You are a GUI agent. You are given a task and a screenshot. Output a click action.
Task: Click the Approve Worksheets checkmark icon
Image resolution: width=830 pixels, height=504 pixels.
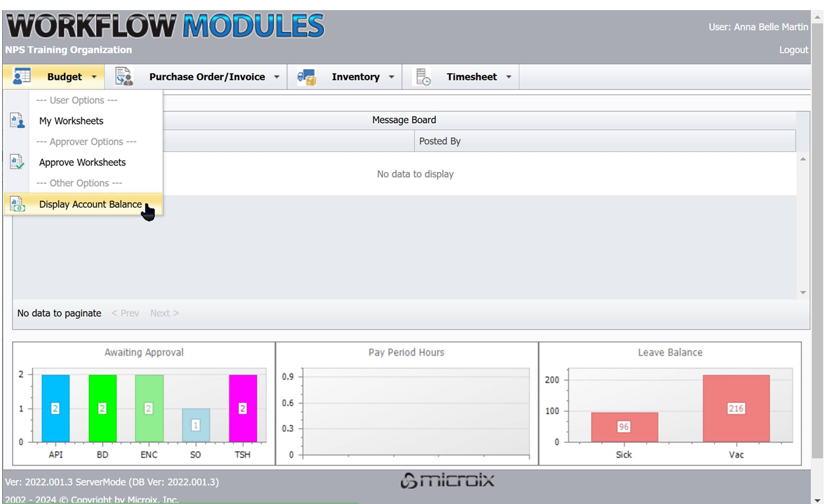(17, 162)
